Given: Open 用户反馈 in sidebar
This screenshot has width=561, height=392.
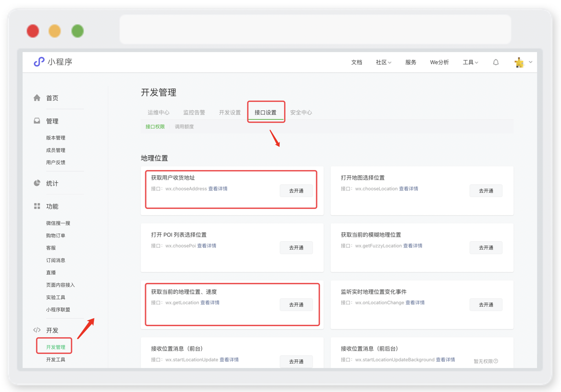Looking at the screenshot, I should click(x=55, y=162).
